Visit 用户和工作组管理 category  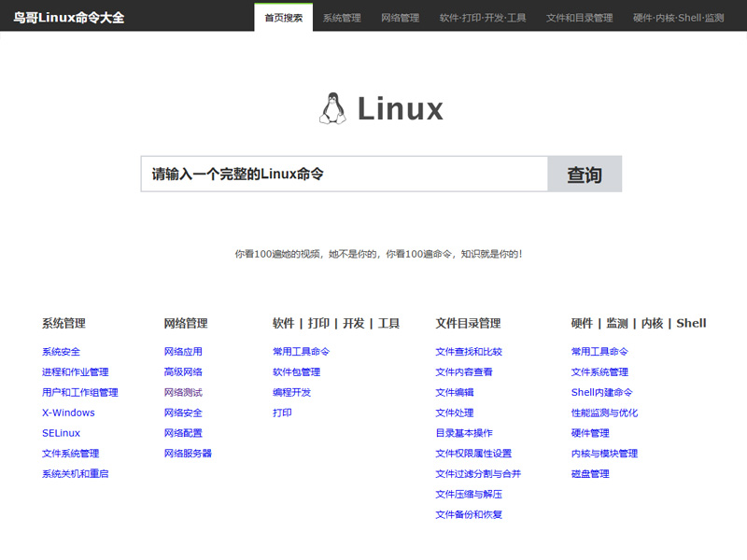tap(80, 393)
